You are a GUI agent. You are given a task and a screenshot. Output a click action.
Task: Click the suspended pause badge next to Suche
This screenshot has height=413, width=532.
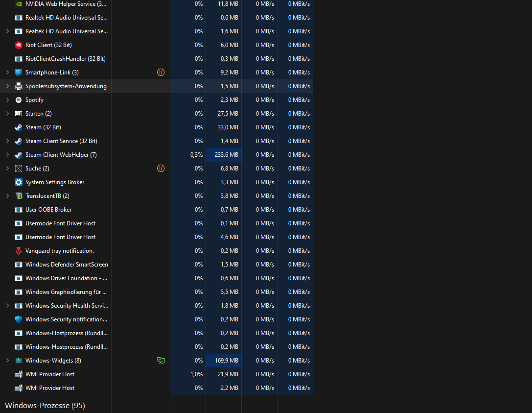pos(161,168)
